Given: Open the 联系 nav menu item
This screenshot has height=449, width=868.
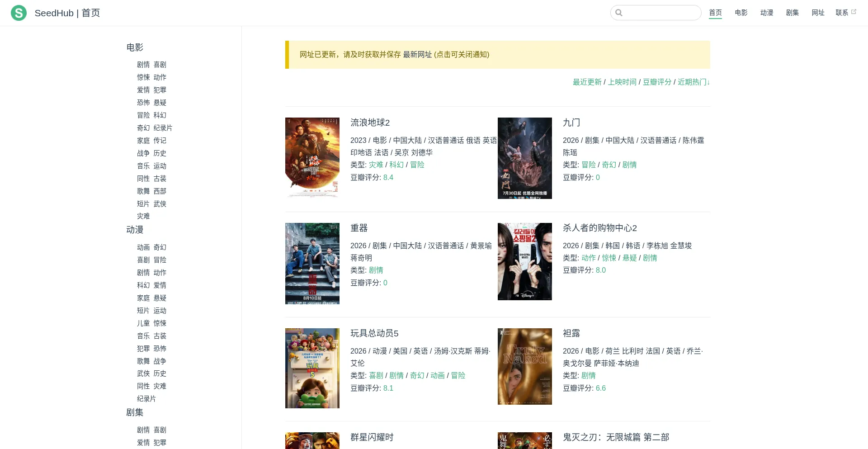Looking at the screenshot, I should tap(842, 13).
